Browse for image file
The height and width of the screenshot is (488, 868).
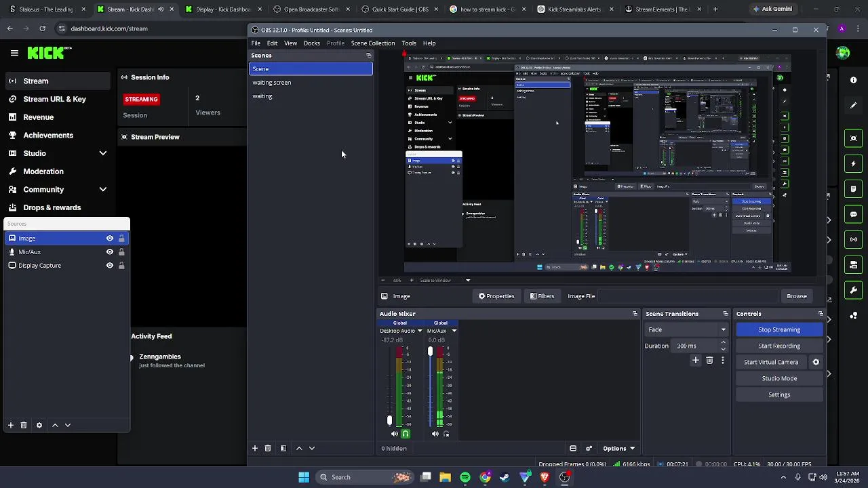point(797,296)
